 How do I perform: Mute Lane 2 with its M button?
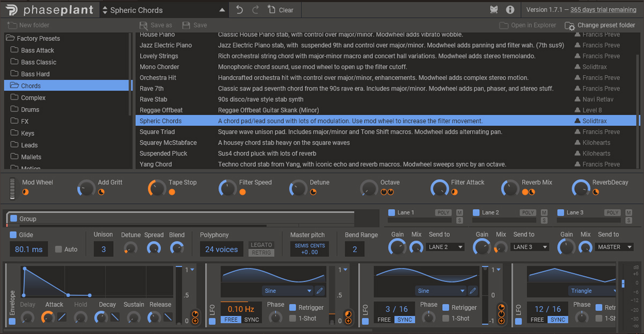[x=544, y=213]
